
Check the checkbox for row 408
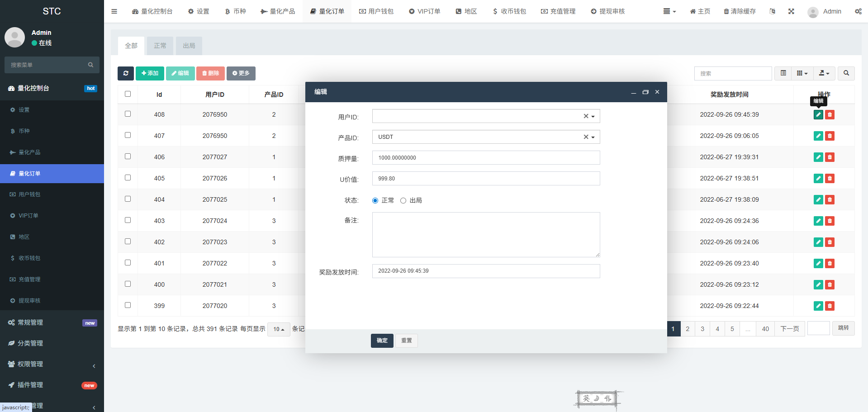128,114
